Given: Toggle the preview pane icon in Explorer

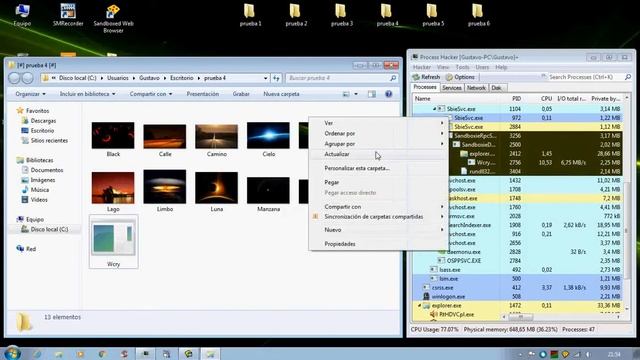Looking at the screenshot, I should pyautogui.click(x=371, y=94).
